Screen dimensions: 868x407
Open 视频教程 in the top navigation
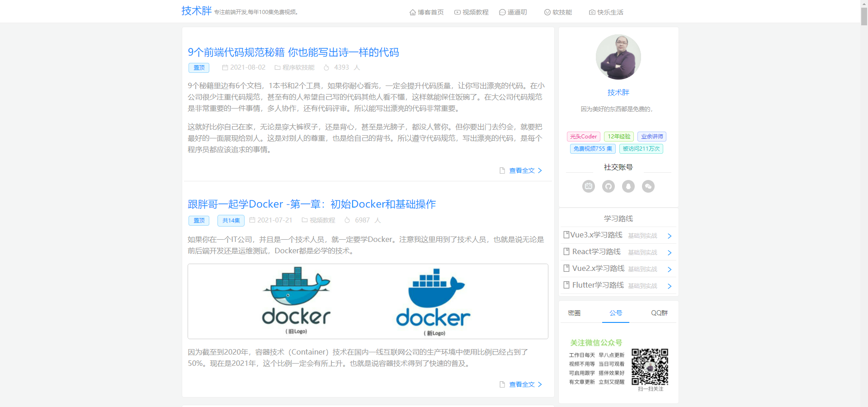tap(471, 12)
